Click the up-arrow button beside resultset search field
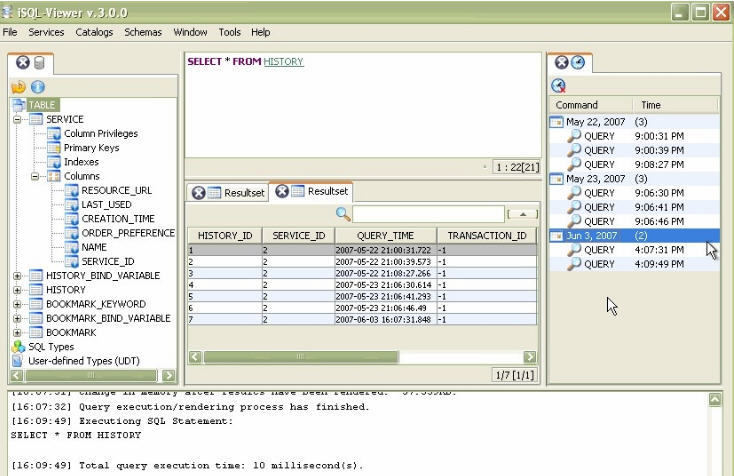This screenshot has width=734, height=476. 523,214
